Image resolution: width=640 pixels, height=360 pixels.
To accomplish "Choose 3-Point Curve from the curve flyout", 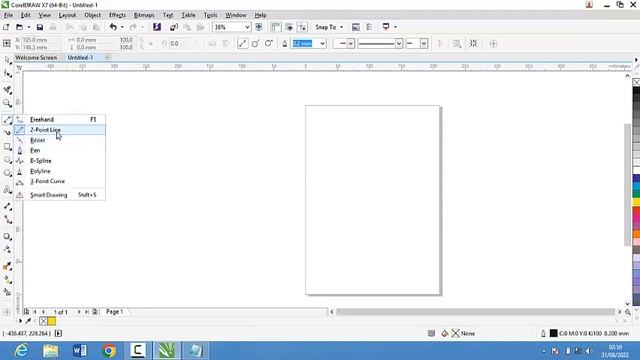I will click(x=60, y=181).
